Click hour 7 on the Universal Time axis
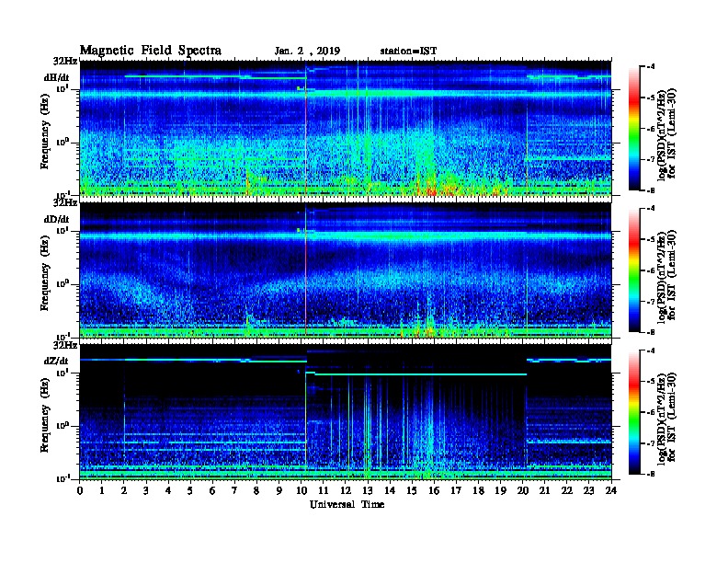The image size is (728, 563). pyautogui.click(x=235, y=490)
